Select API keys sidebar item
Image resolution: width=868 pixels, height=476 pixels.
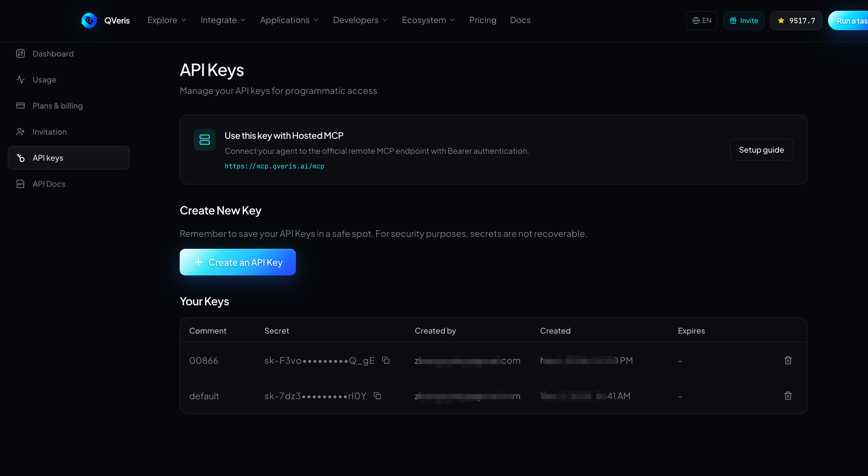coord(69,158)
